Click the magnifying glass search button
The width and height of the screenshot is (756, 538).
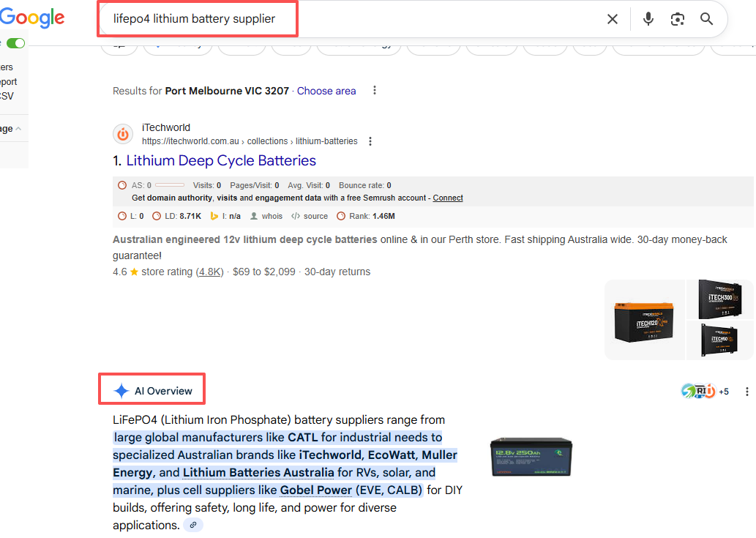pyautogui.click(x=706, y=19)
